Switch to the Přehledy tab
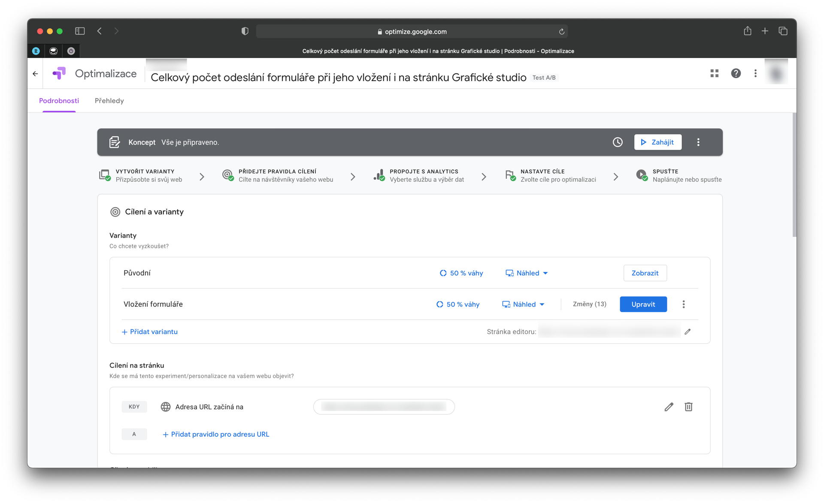The width and height of the screenshot is (824, 504). click(x=109, y=101)
